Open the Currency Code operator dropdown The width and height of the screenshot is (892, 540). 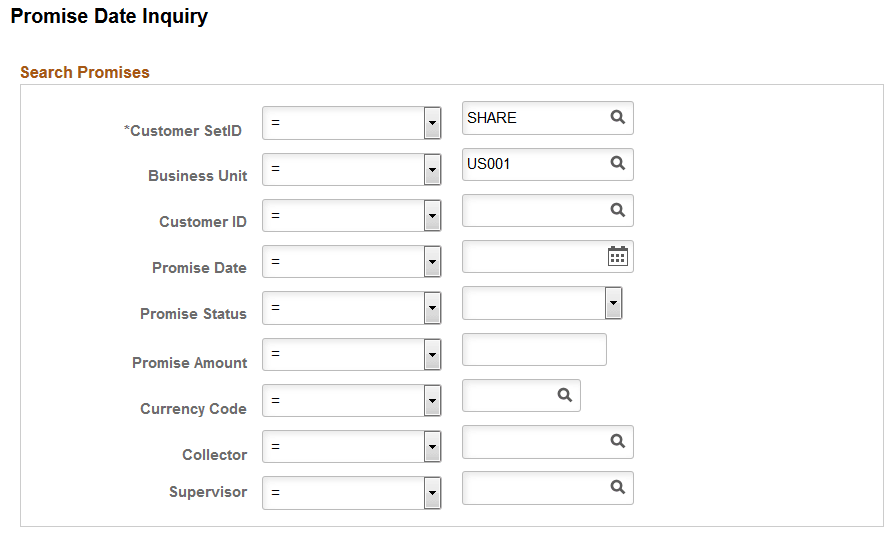(432, 401)
